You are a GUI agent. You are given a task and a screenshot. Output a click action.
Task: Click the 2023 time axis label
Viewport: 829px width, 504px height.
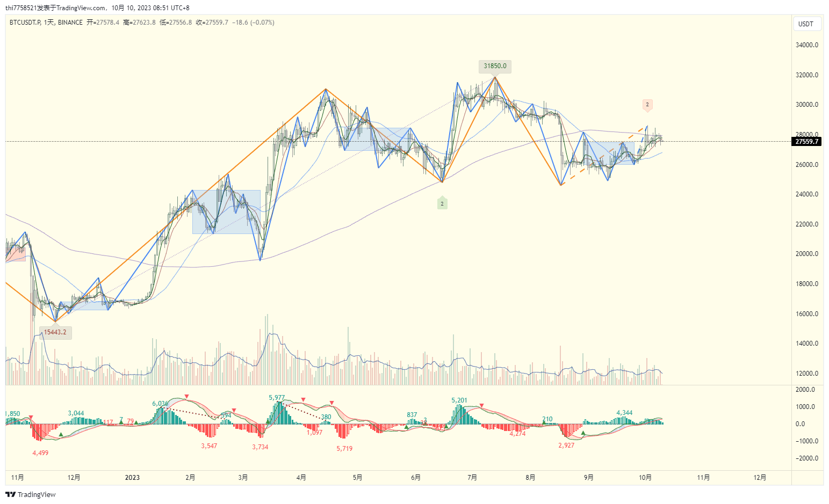click(x=132, y=478)
